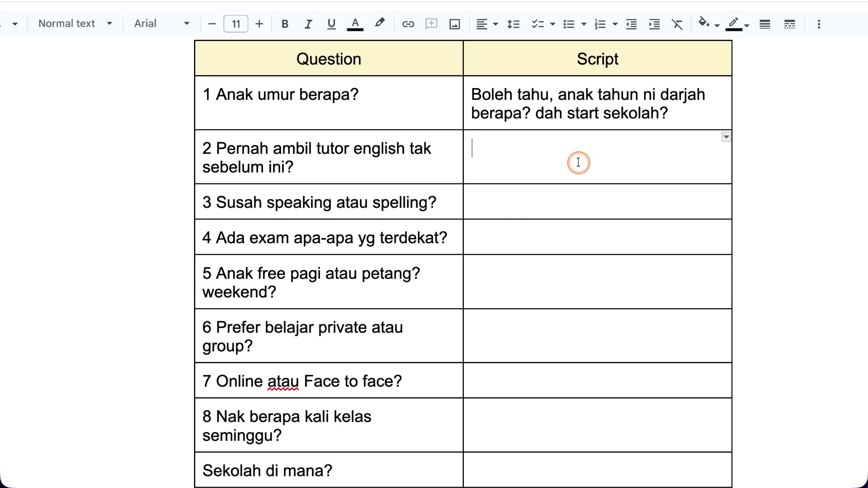
Task: Click the add comment icon
Action: click(431, 24)
